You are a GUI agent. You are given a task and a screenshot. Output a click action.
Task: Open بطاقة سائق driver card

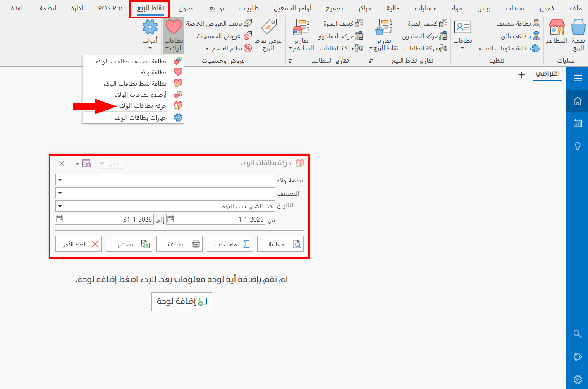click(x=520, y=36)
